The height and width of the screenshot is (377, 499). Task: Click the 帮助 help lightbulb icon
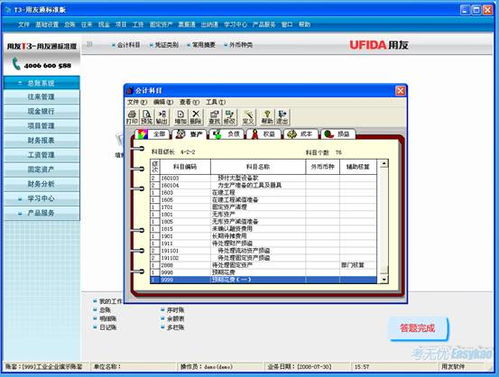(267, 117)
